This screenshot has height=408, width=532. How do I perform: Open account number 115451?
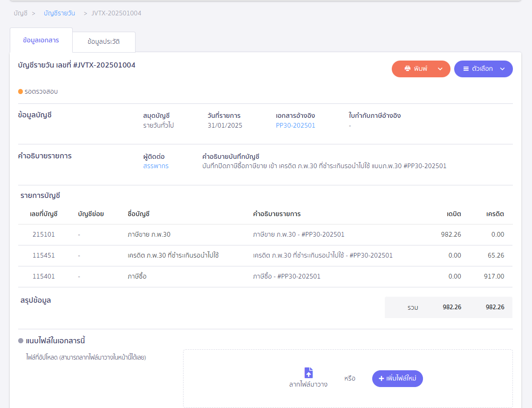(44, 256)
